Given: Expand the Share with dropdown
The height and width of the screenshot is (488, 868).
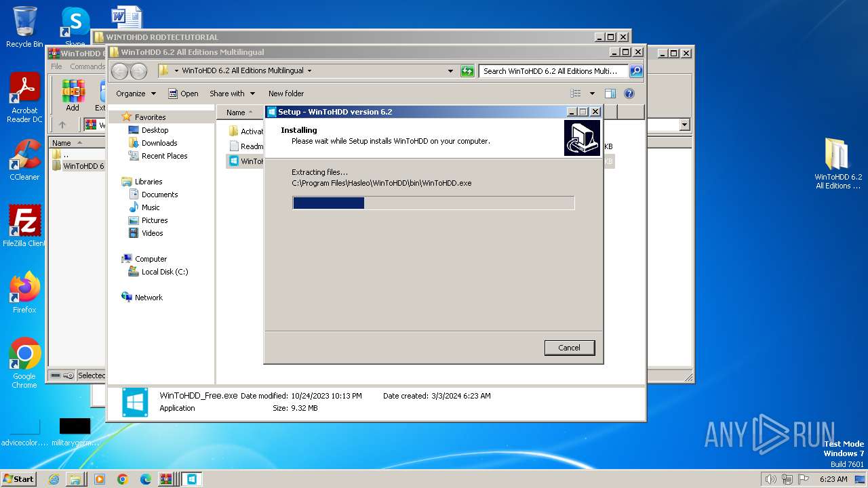Looking at the screenshot, I should tap(232, 94).
